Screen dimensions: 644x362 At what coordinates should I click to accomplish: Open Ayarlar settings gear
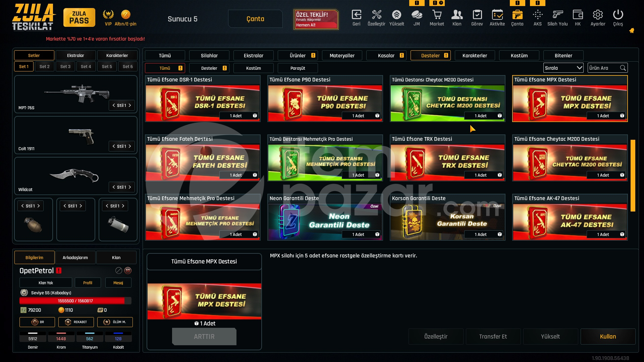[x=598, y=15]
